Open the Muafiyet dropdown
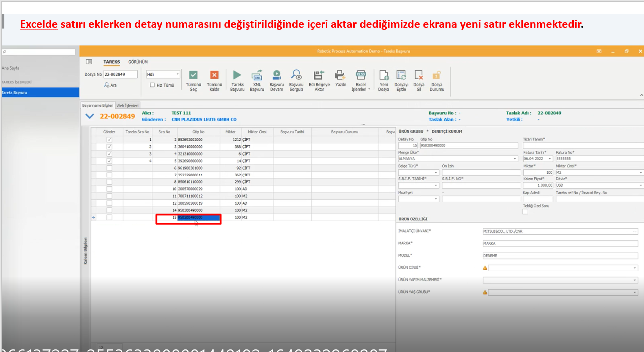The height and width of the screenshot is (352, 644). point(436,199)
